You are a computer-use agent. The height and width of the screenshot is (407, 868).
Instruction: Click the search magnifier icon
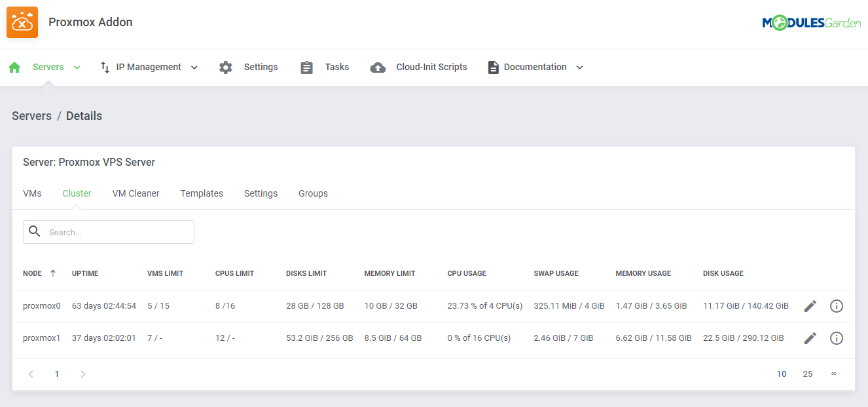pos(35,231)
